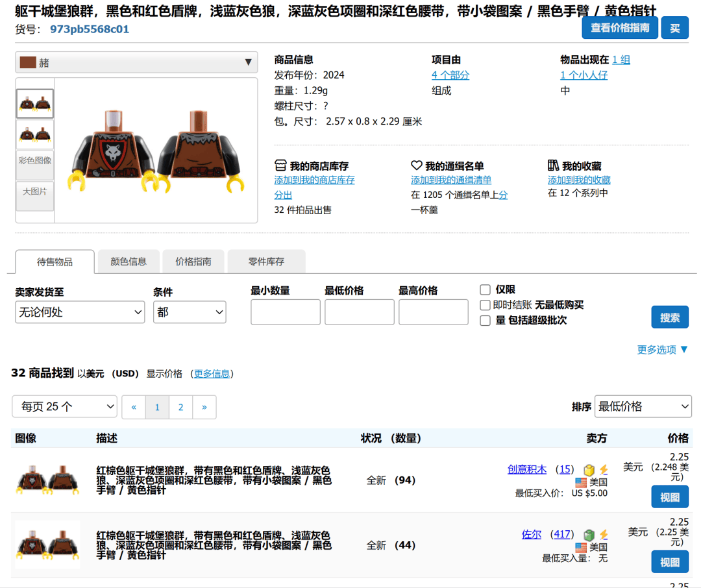
Task: Click the books icon beside 我的收藏
Action: pyautogui.click(x=554, y=165)
